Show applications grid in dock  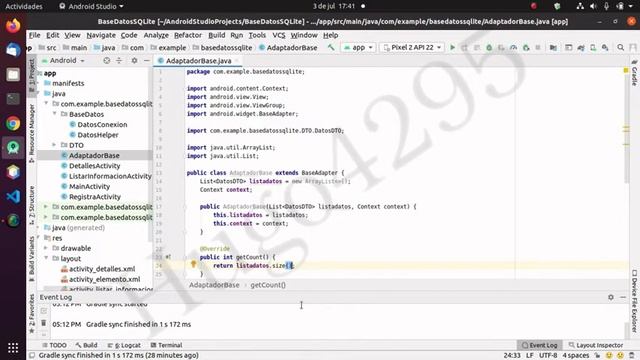pyautogui.click(x=13, y=348)
